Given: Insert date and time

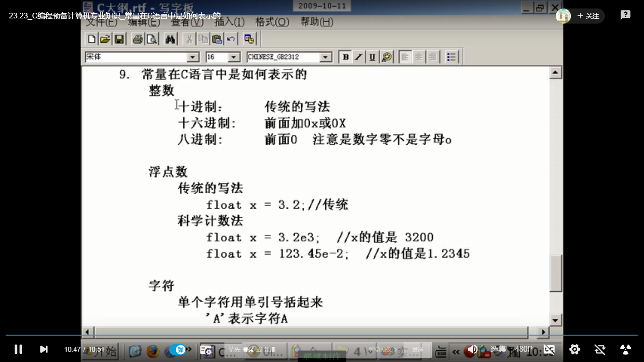Looking at the screenshot, I should (x=249, y=39).
